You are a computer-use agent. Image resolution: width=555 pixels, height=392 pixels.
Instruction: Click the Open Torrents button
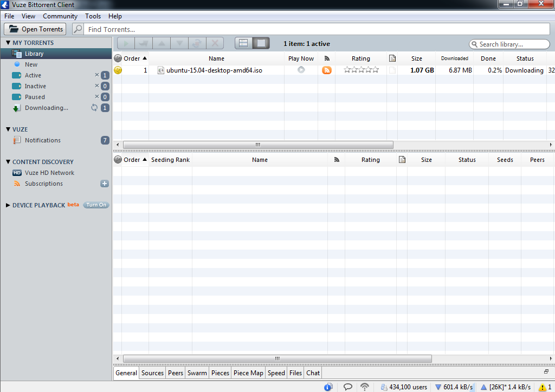(35, 29)
